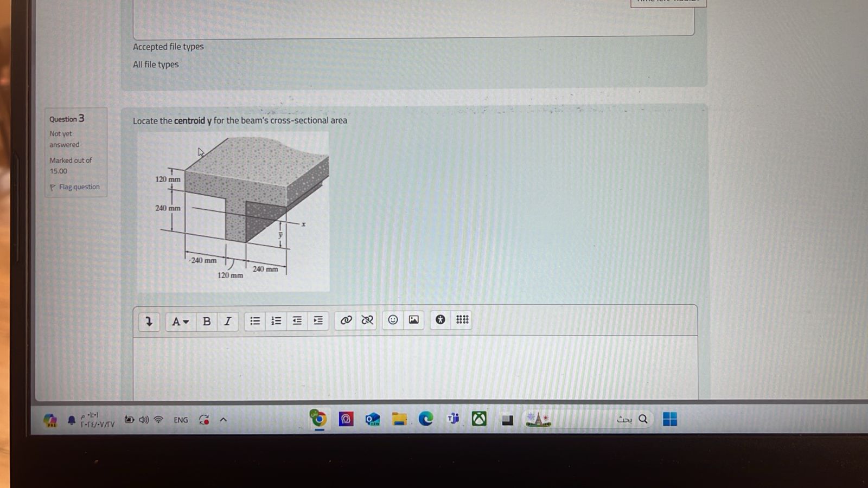This screenshot has height=488, width=868.
Task: Insert an image into the answer editor
Action: [x=413, y=320]
